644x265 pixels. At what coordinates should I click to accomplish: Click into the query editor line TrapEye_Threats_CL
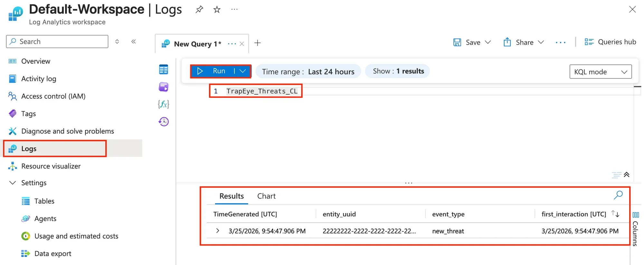pyautogui.click(x=262, y=91)
